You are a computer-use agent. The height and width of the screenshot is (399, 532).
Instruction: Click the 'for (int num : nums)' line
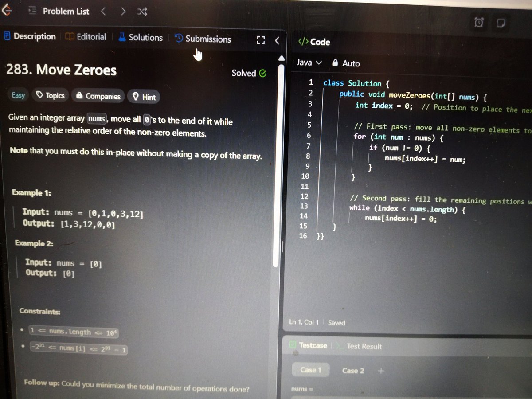pyautogui.click(x=398, y=137)
